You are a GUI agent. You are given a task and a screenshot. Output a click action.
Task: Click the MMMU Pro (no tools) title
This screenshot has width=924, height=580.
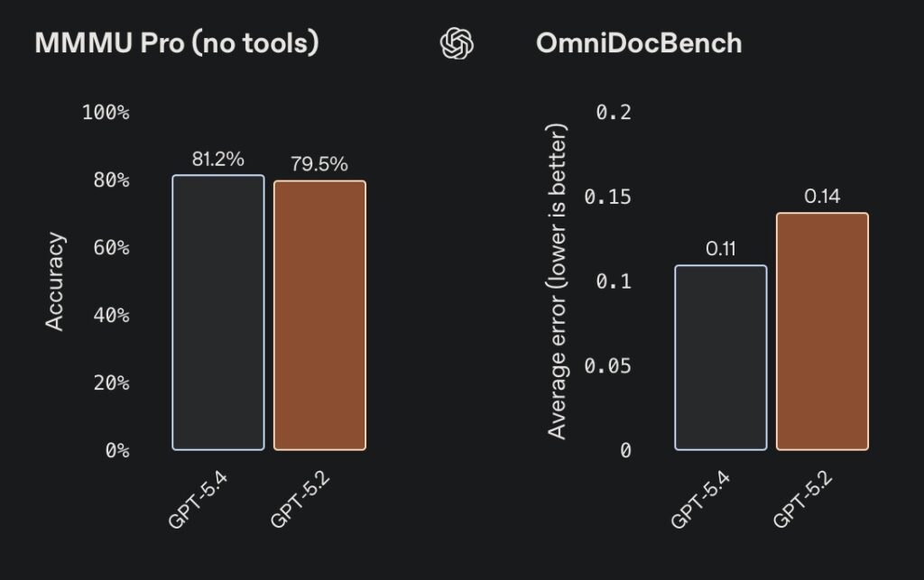click(177, 43)
